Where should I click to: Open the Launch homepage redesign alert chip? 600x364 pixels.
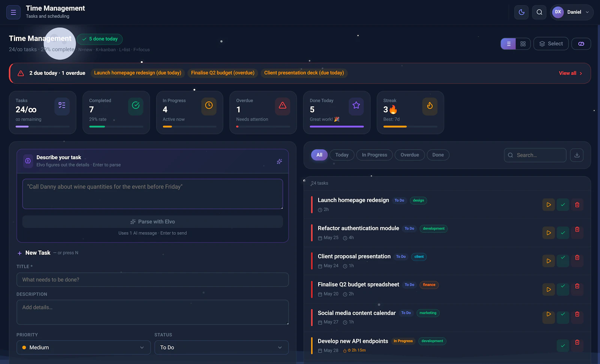click(138, 73)
